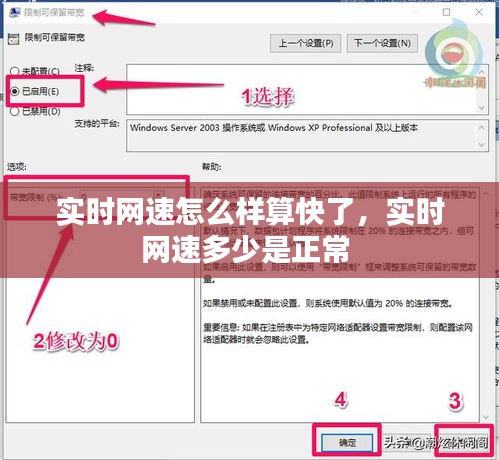Click the obscured button at the bottom right corner
Screen dimensions: 499x460
tap(464, 442)
